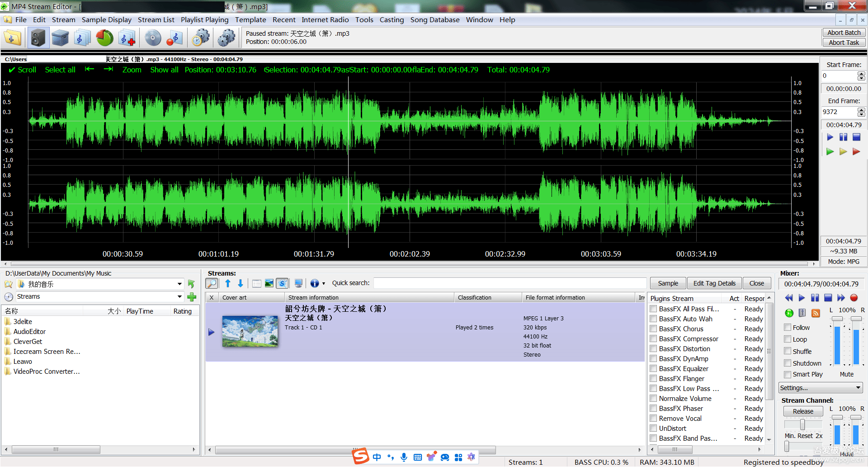Click the pie chart icon in the toolbar

click(x=104, y=38)
